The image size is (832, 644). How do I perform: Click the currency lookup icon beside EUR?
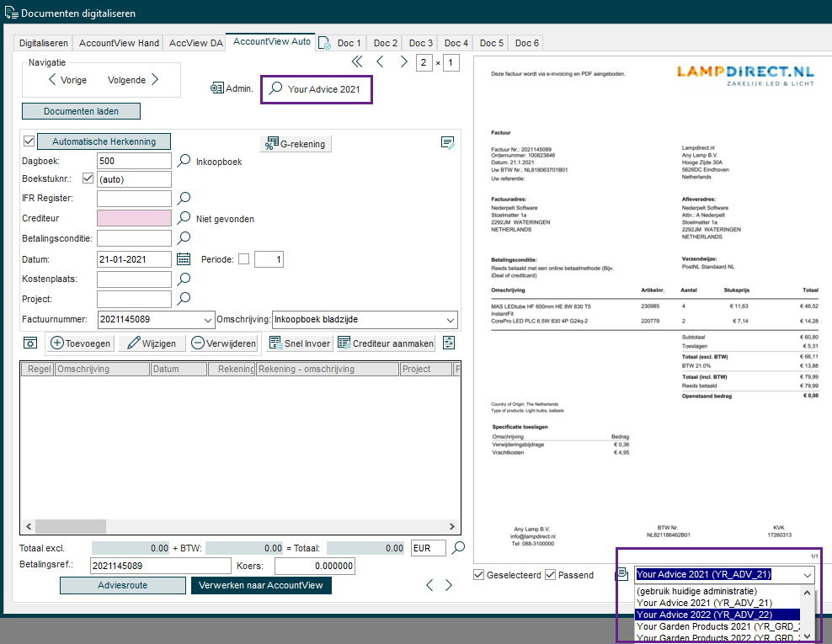458,548
